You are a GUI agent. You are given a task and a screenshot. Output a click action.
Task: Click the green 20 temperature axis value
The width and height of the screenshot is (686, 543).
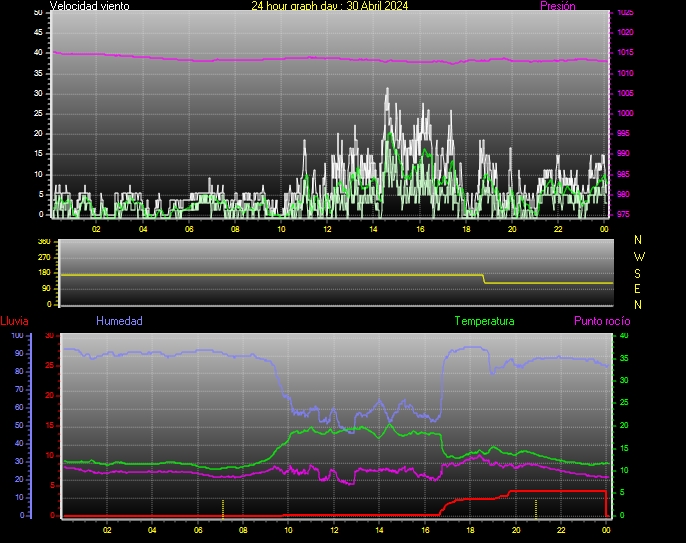[x=624, y=425]
